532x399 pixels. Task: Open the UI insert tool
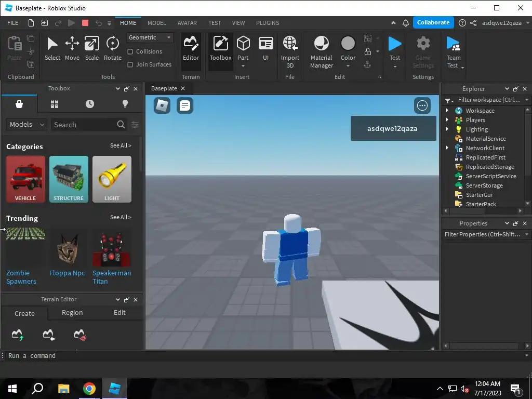(x=265, y=49)
